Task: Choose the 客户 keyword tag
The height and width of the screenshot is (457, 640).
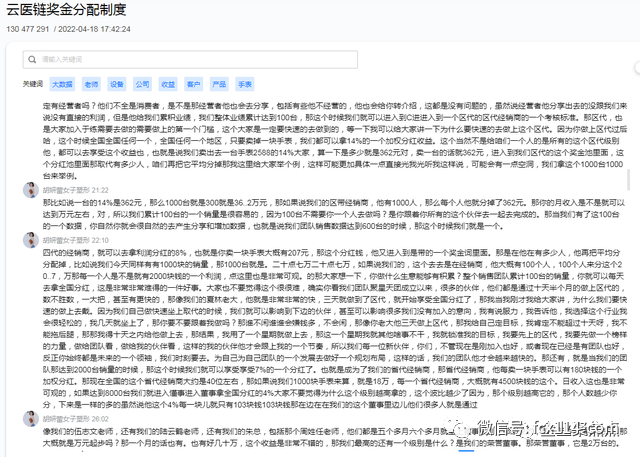Action: click(x=193, y=84)
